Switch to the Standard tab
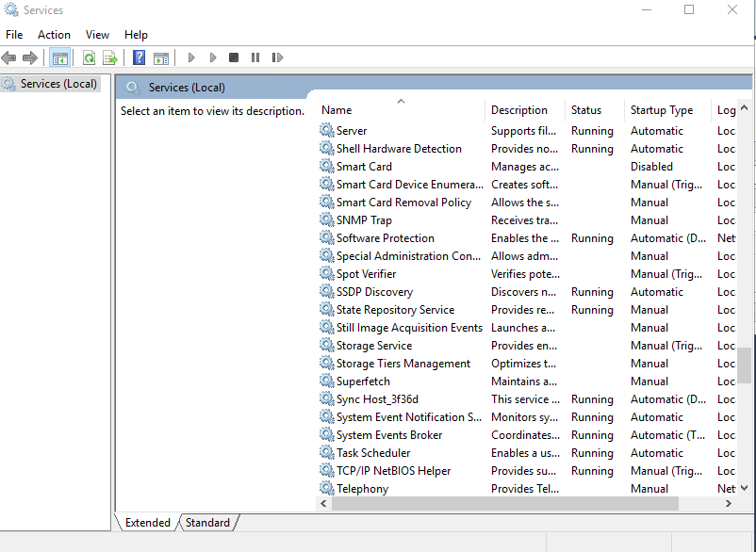 coord(206,522)
